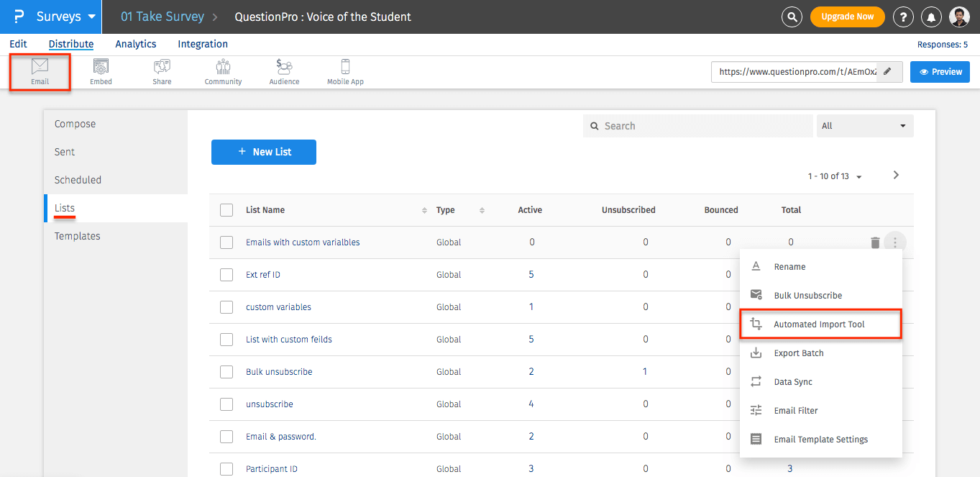Viewport: 980px width, 477px height.
Task: Choose Automated Import Tool from menu
Action: [x=820, y=324]
